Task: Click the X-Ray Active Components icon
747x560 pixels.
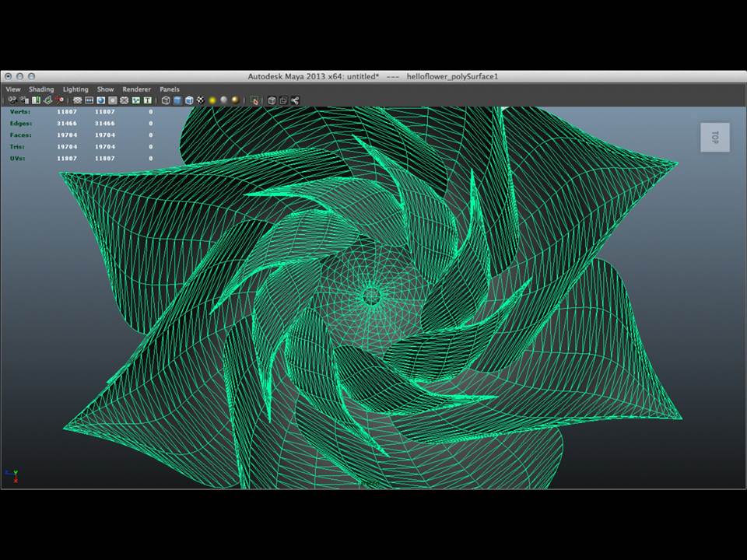Action: click(283, 100)
